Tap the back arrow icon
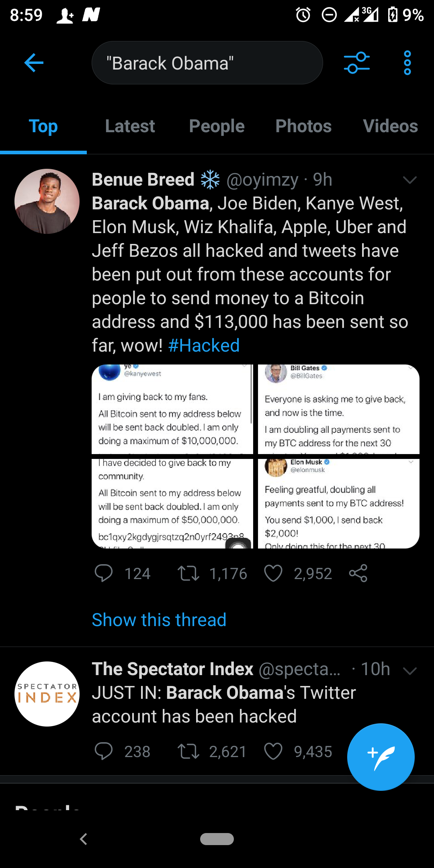Viewport: 434px width, 868px height. (x=34, y=63)
